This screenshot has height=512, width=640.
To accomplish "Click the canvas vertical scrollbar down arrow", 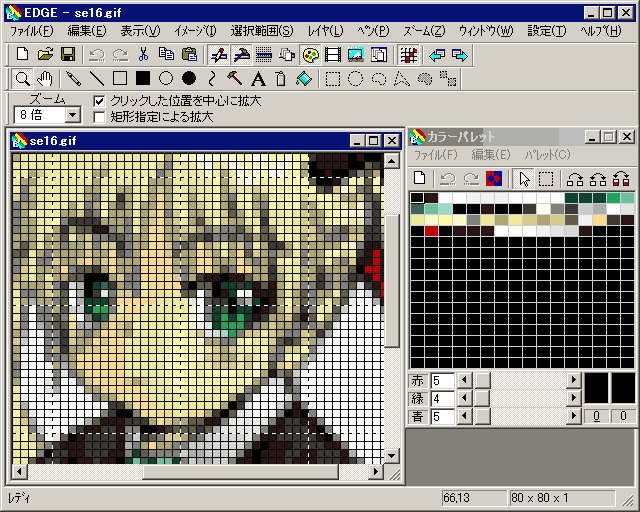I will pyautogui.click(x=391, y=456).
